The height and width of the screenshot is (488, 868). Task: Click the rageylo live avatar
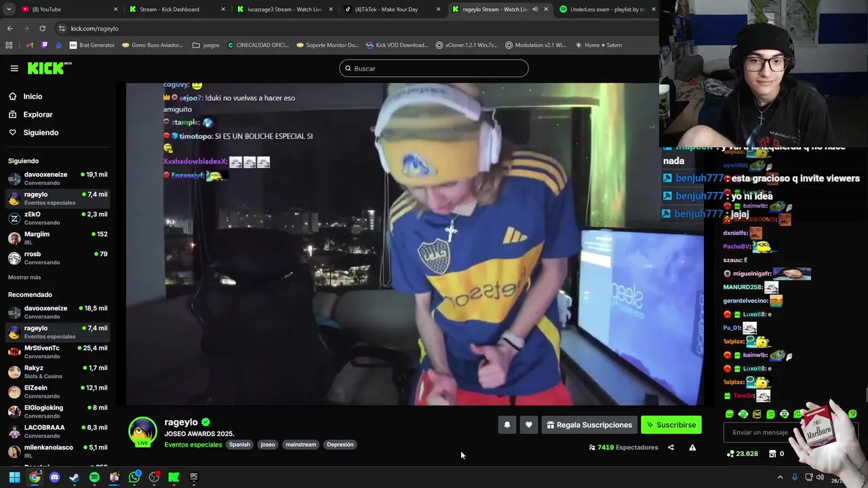point(142,432)
